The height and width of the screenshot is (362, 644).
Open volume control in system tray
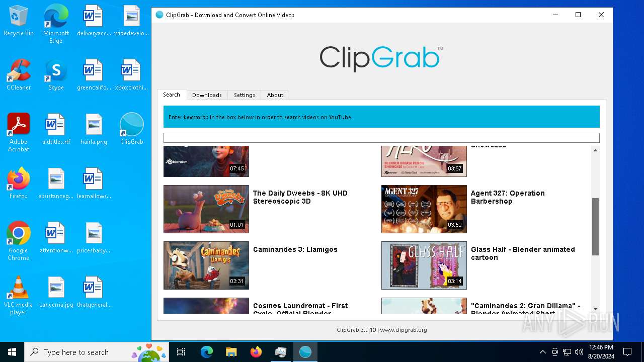(579, 352)
